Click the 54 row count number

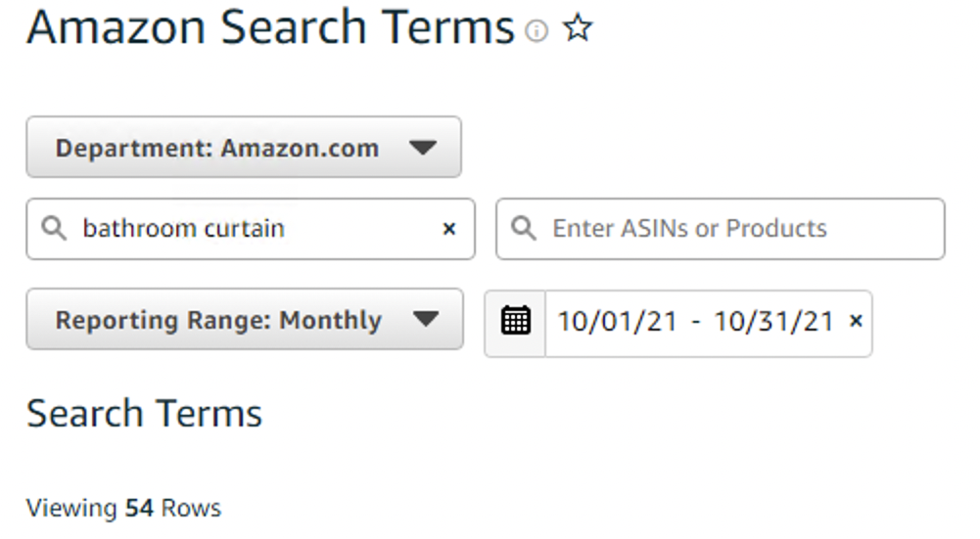pyautogui.click(x=139, y=509)
